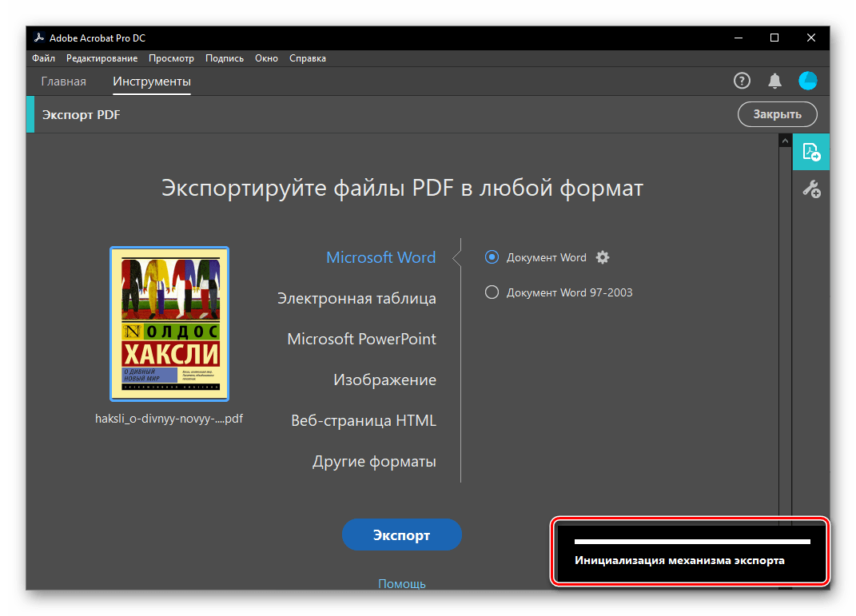This screenshot has height=616, width=856.
Task: Choose the Электронная таблица format
Action: (356, 299)
